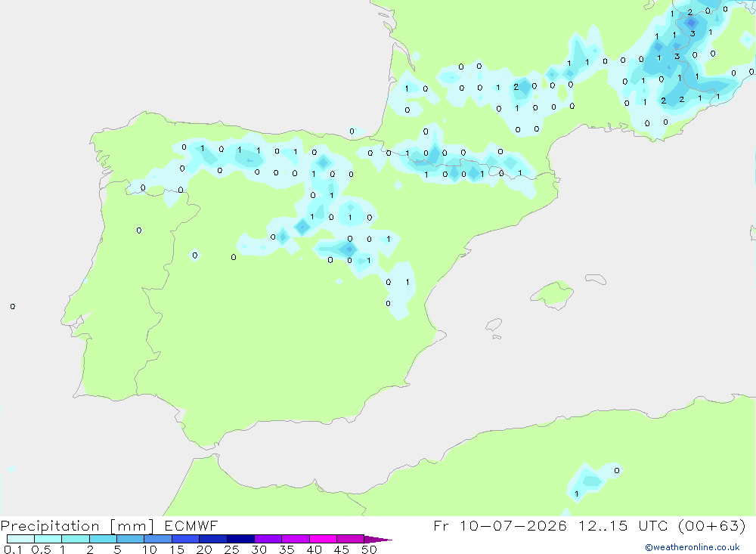Click the '35' legend scale label
Screen dimensions: 756x554
287,549
